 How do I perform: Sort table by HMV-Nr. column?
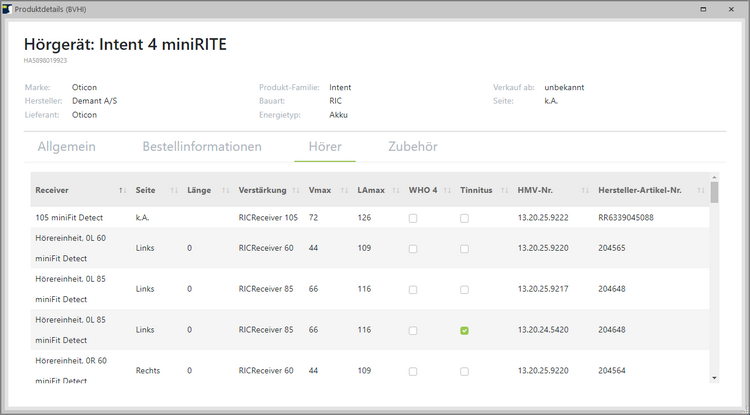click(585, 190)
